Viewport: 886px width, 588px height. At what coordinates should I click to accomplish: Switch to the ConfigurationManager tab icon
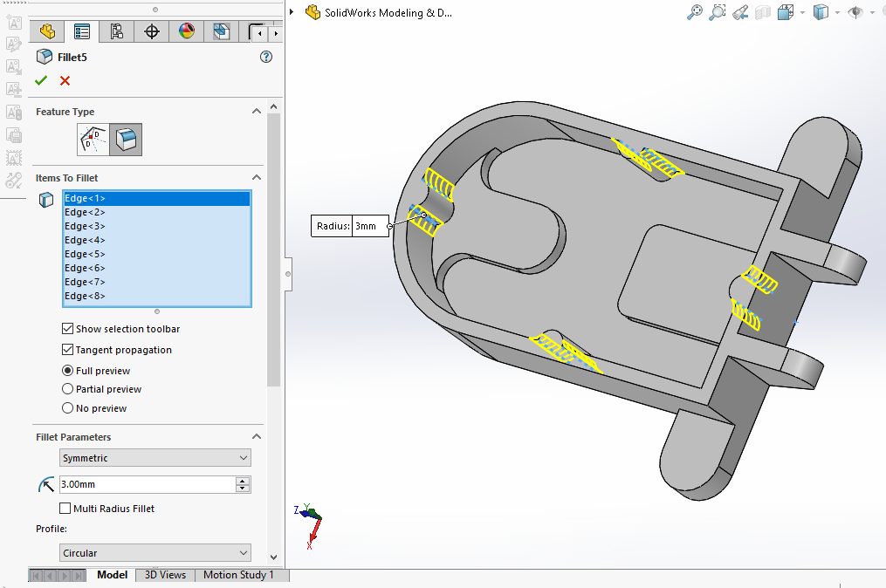click(116, 32)
